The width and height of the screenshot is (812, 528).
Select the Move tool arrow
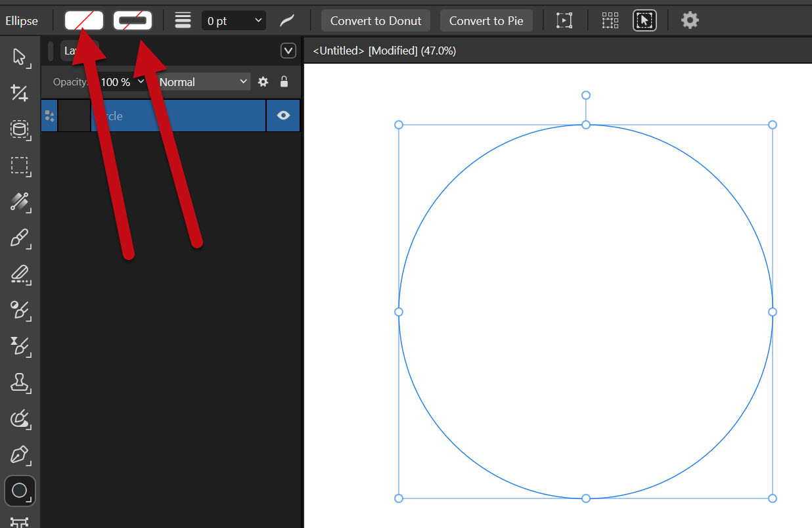pyautogui.click(x=19, y=57)
